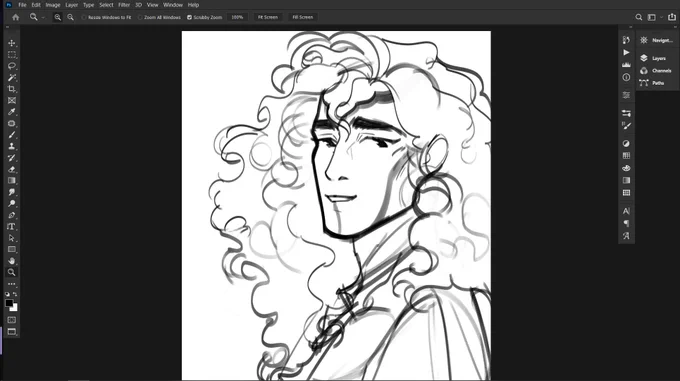Select the Dodge tool
680x381 pixels.
pos(12,204)
